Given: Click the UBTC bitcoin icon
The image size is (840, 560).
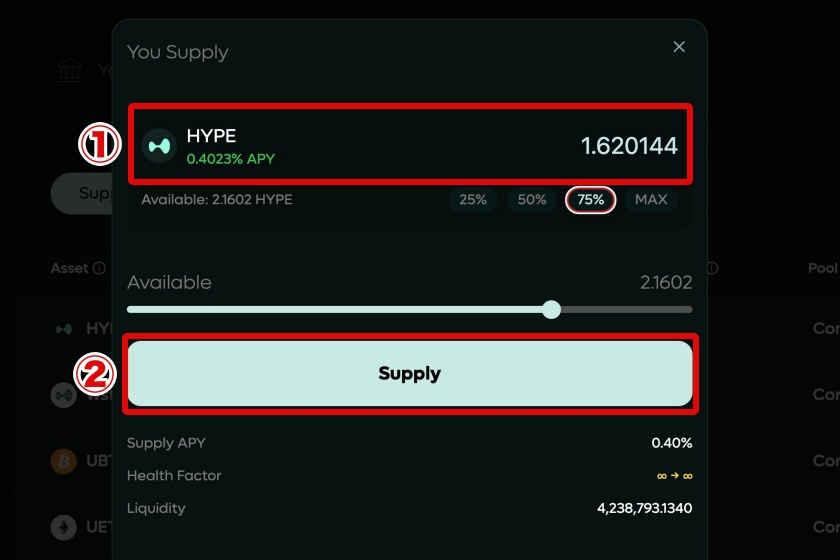Looking at the screenshot, I should (x=64, y=461).
